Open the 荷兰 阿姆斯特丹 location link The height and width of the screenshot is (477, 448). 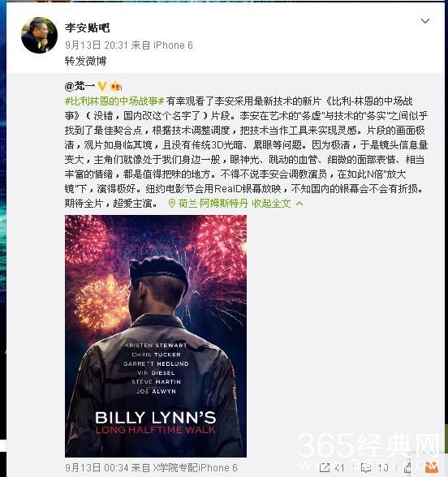pyautogui.click(x=213, y=203)
